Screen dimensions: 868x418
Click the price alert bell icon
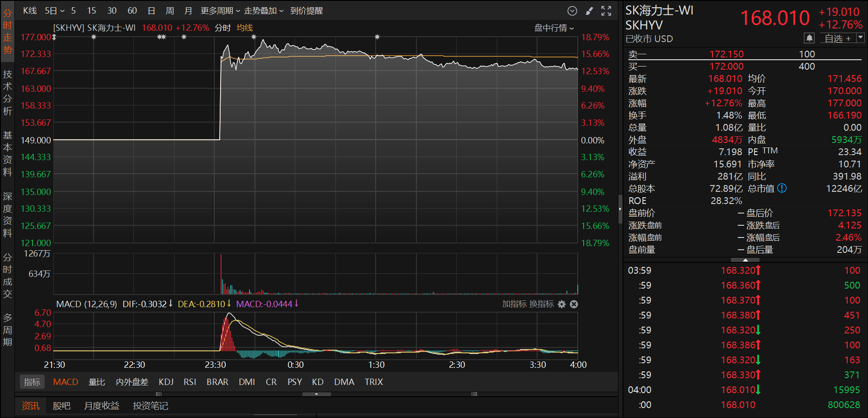tap(809, 38)
